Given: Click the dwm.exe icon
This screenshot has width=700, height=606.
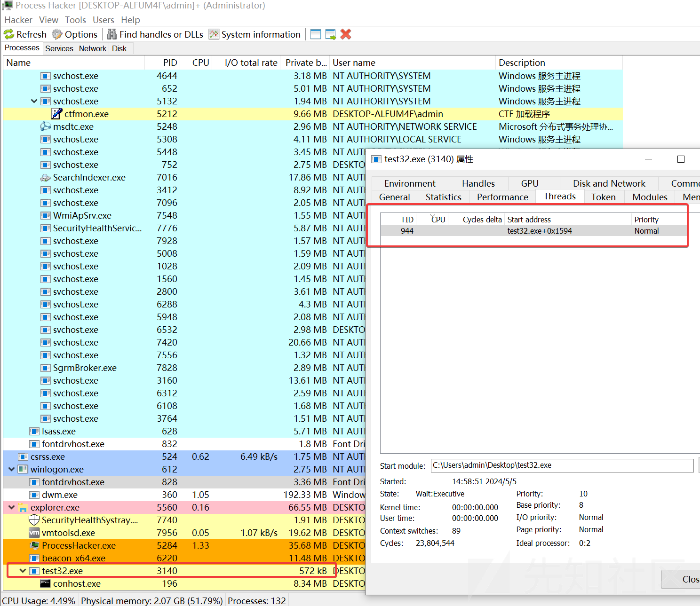Looking at the screenshot, I should pyautogui.click(x=34, y=495).
